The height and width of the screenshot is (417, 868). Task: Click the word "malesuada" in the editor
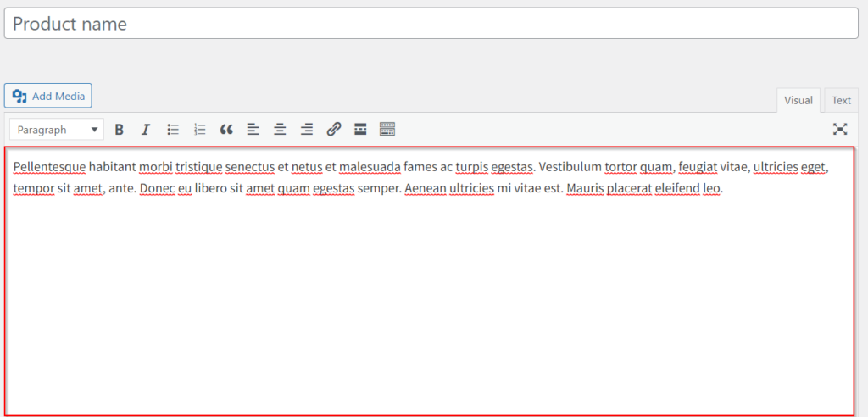[x=370, y=167]
